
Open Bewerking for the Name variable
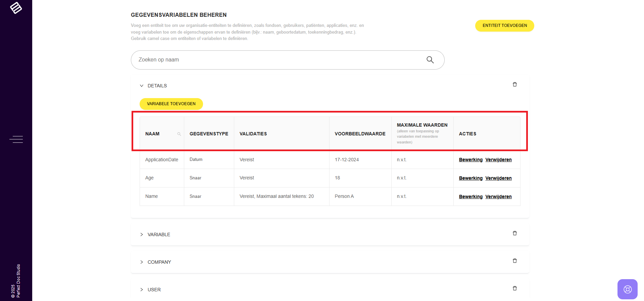coord(470,197)
